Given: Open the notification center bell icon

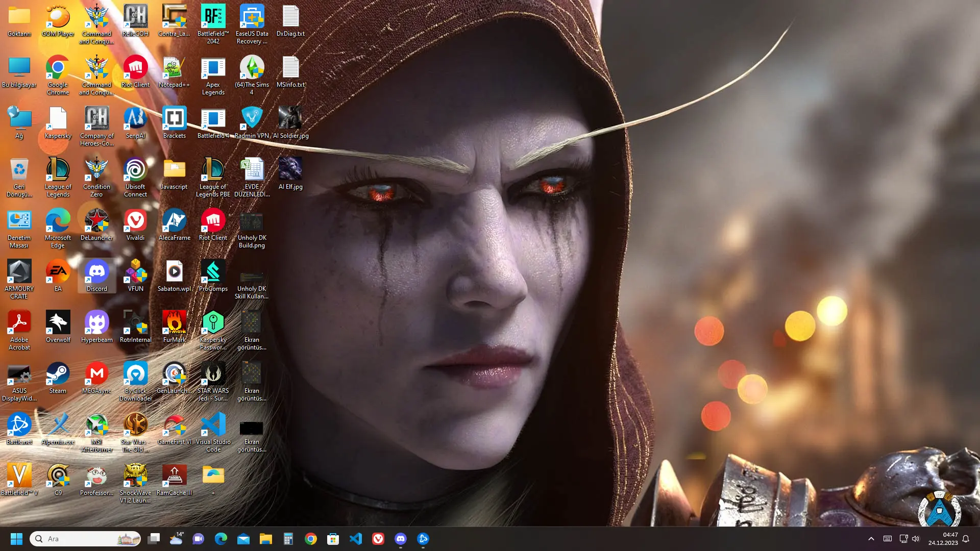Looking at the screenshot, I should [x=966, y=539].
